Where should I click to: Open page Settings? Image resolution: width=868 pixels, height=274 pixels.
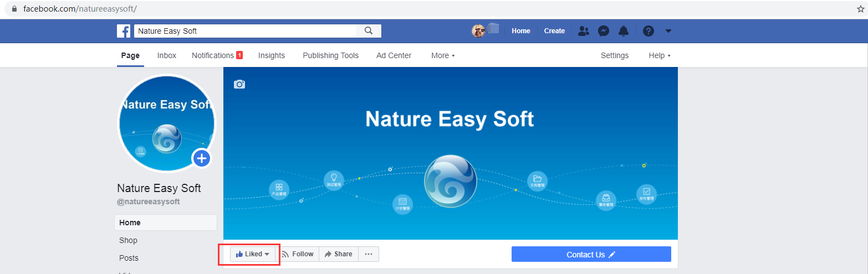pos(615,55)
